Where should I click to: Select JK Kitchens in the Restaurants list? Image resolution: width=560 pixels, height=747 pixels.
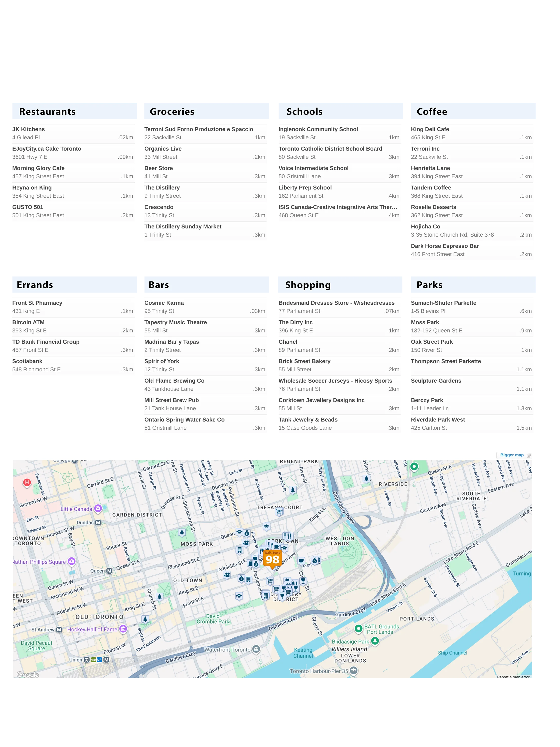click(x=73, y=133)
